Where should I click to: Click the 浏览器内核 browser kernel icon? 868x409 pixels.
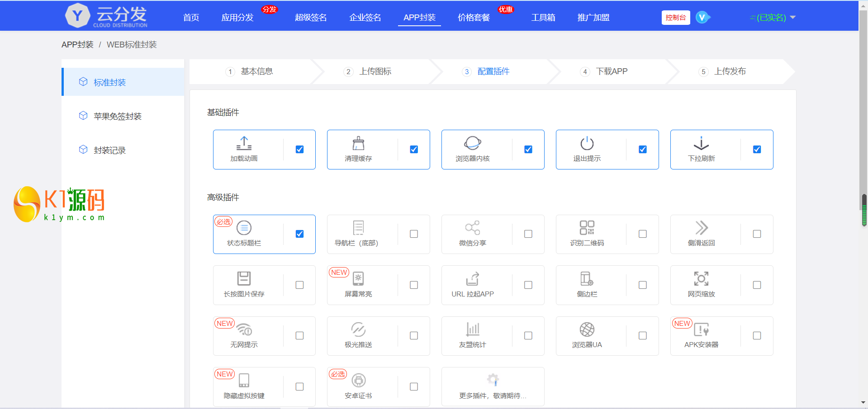[472, 143]
